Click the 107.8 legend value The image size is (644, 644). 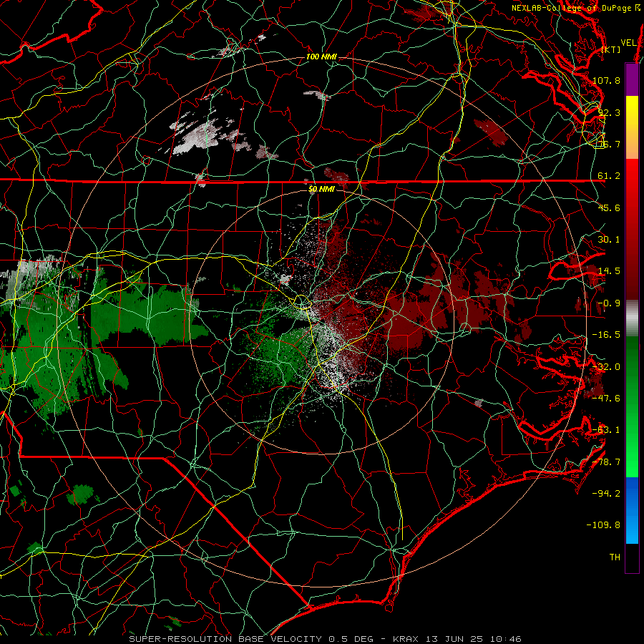tap(606, 80)
